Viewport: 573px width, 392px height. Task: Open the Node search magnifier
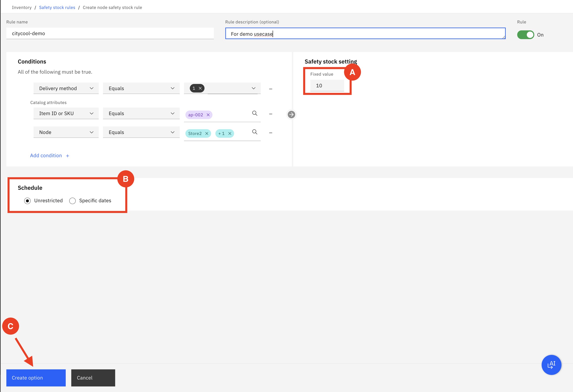pyautogui.click(x=255, y=132)
